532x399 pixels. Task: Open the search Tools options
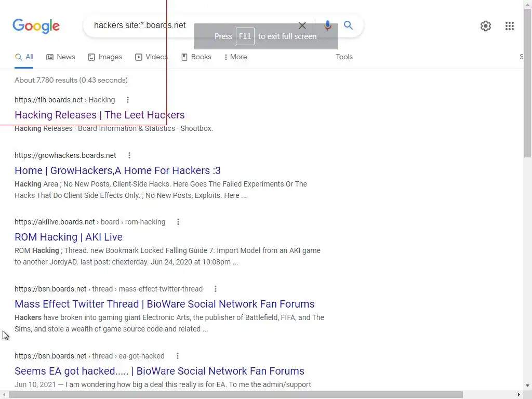click(344, 57)
